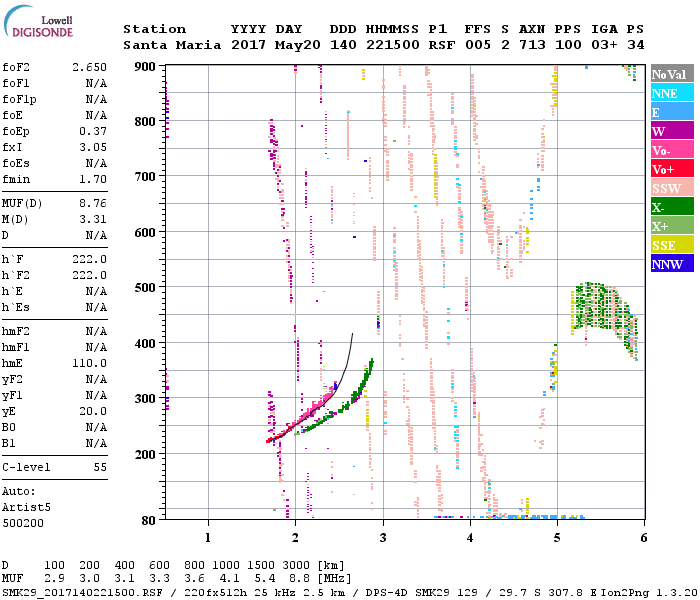Click the h`Es parameter label
This screenshot has height=600, width=700.
pyautogui.click(x=16, y=307)
